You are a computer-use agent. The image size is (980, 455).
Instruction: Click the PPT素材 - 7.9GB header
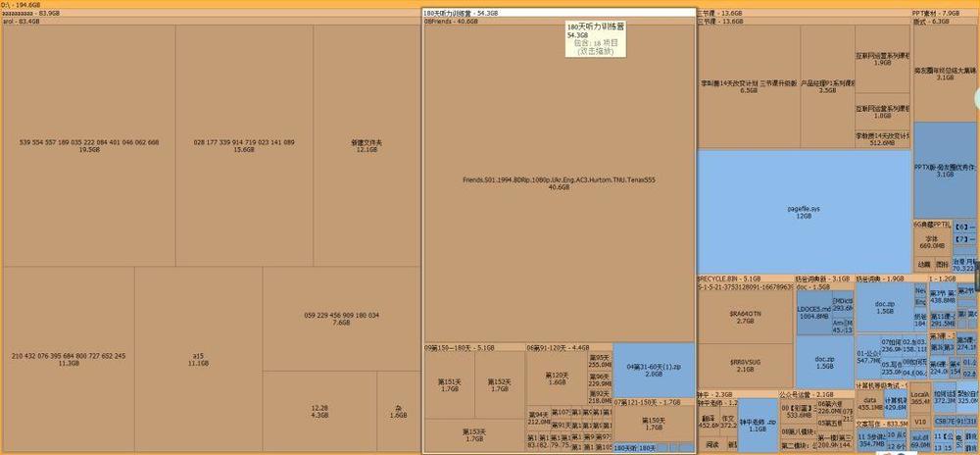coord(945,13)
